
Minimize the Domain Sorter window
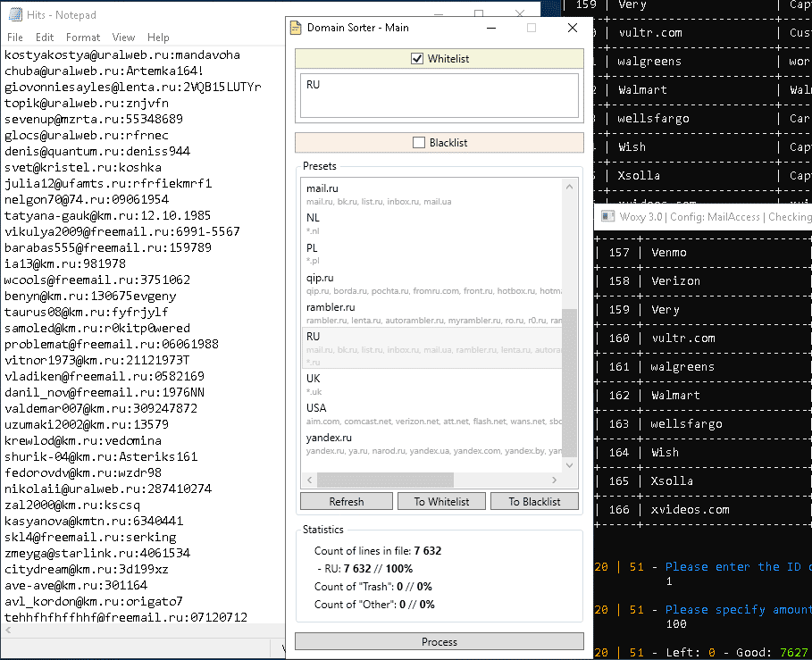[490, 28]
